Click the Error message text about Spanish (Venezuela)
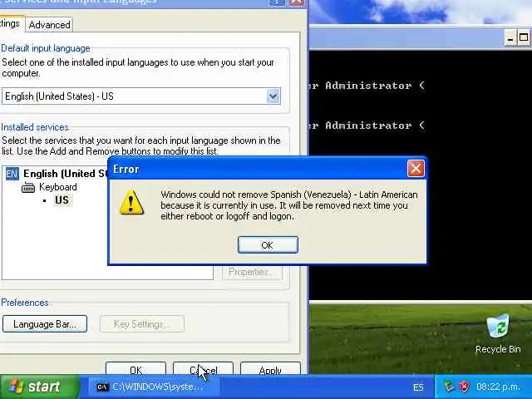The height and width of the screenshot is (399, 532). click(289, 205)
